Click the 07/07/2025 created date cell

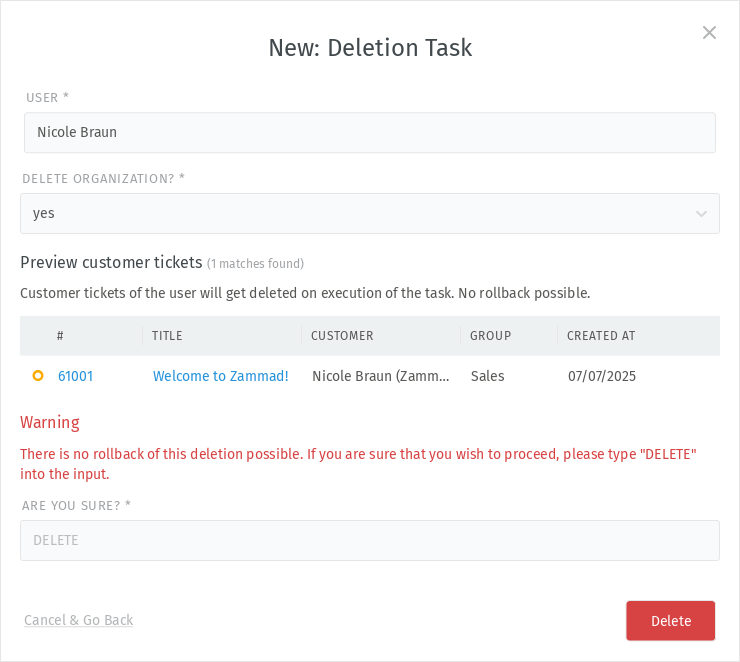(x=602, y=376)
